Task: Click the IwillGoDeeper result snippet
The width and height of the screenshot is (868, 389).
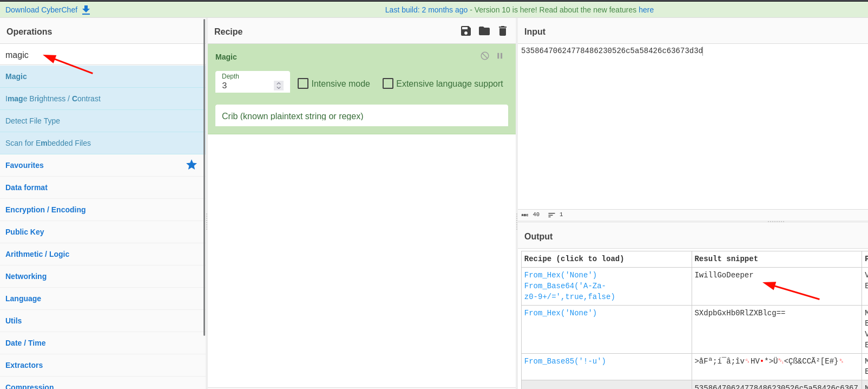Action: click(724, 275)
